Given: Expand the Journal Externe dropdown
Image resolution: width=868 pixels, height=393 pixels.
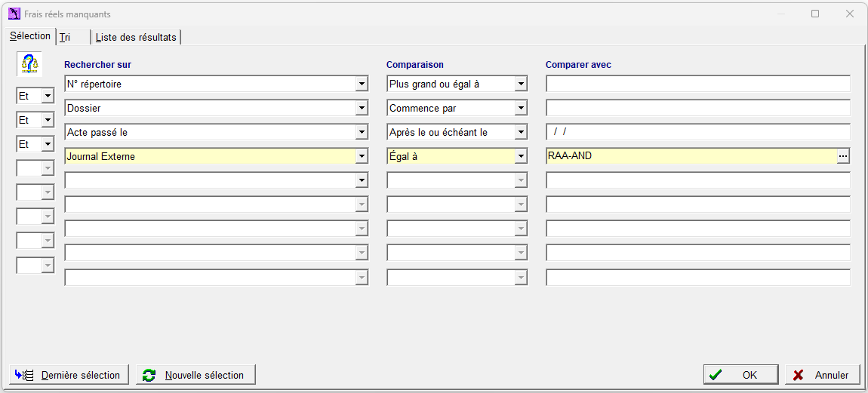Looking at the screenshot, I should [361, 157].
